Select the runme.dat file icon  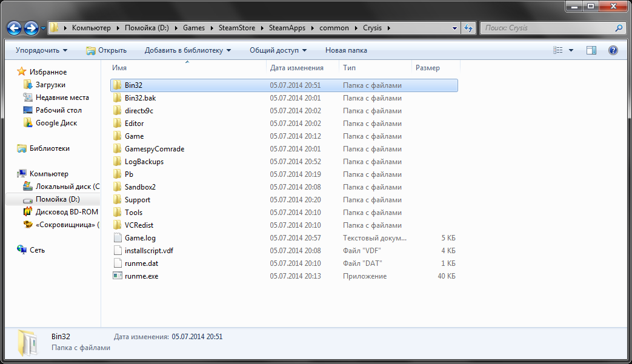point(118,263)
